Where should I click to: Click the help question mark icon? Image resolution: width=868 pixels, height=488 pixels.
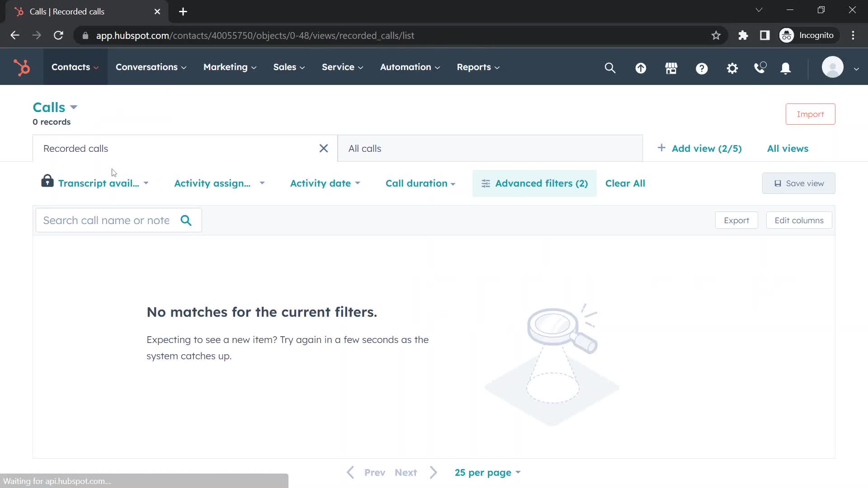702,67
